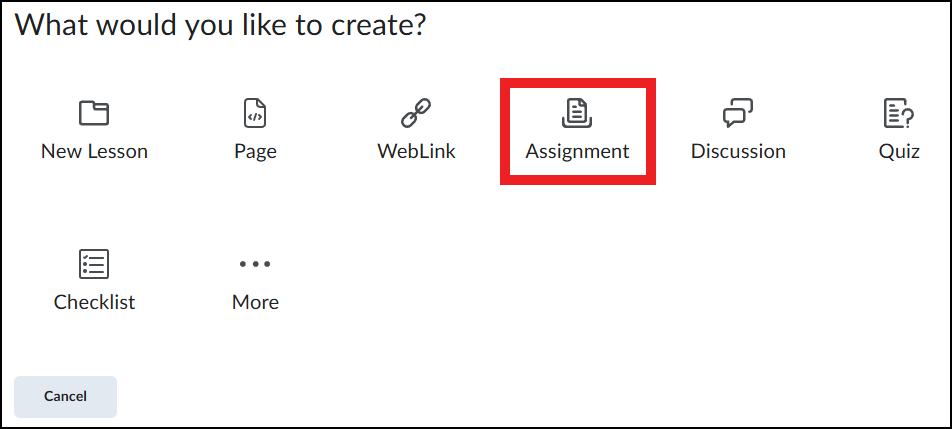Choose the "Assignment" text label
The height and width of the screenshot is (429, 952).
coord(577,152)
